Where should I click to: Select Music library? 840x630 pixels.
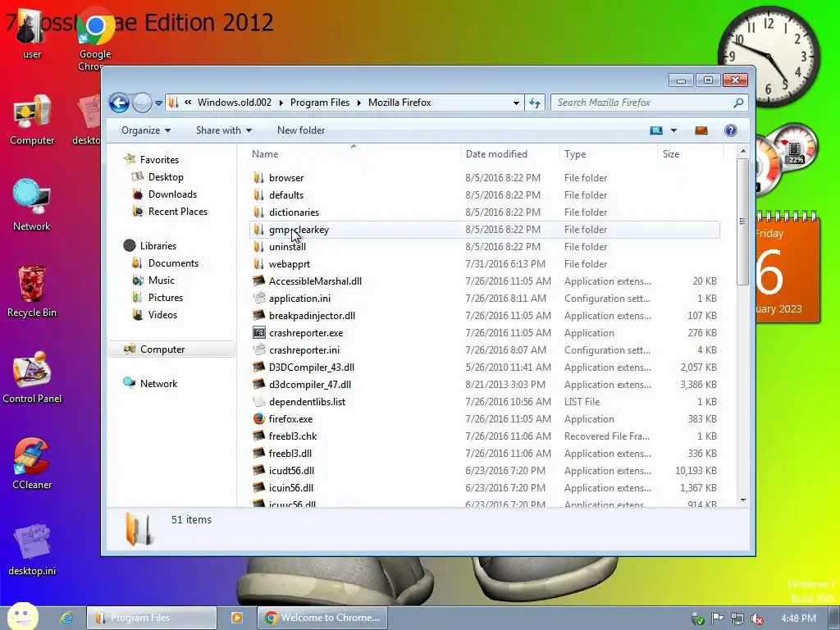click(x=162, y=281)
